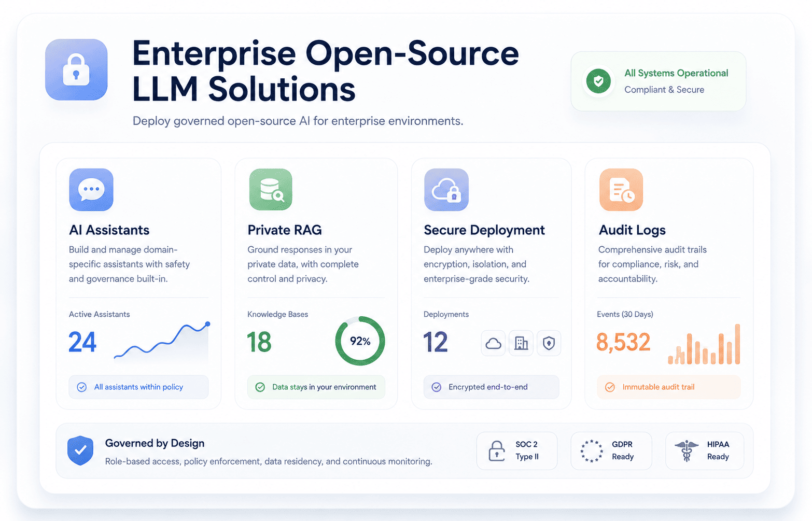Click the green shield check status icon

click(x=598, y=81)
